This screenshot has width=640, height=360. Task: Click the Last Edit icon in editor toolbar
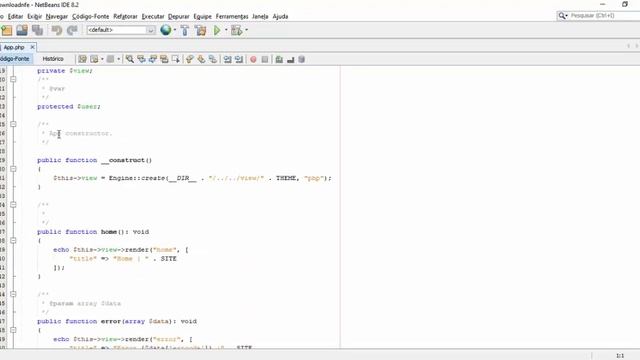point(82,60)
